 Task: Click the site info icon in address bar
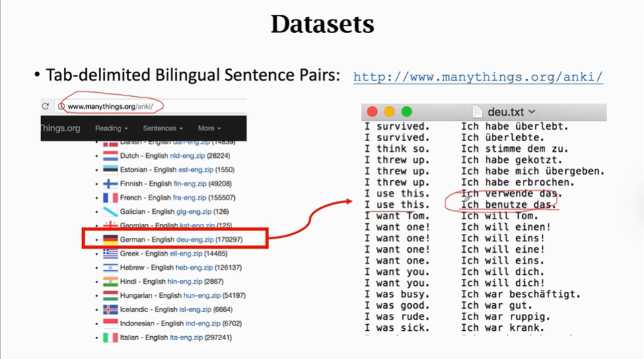coord(61,107)
